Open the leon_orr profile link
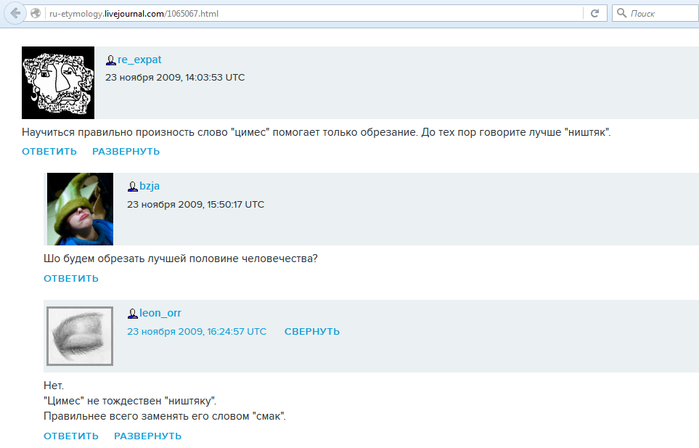This screenshot has width=699, height=448. click(x=160, y=313)
